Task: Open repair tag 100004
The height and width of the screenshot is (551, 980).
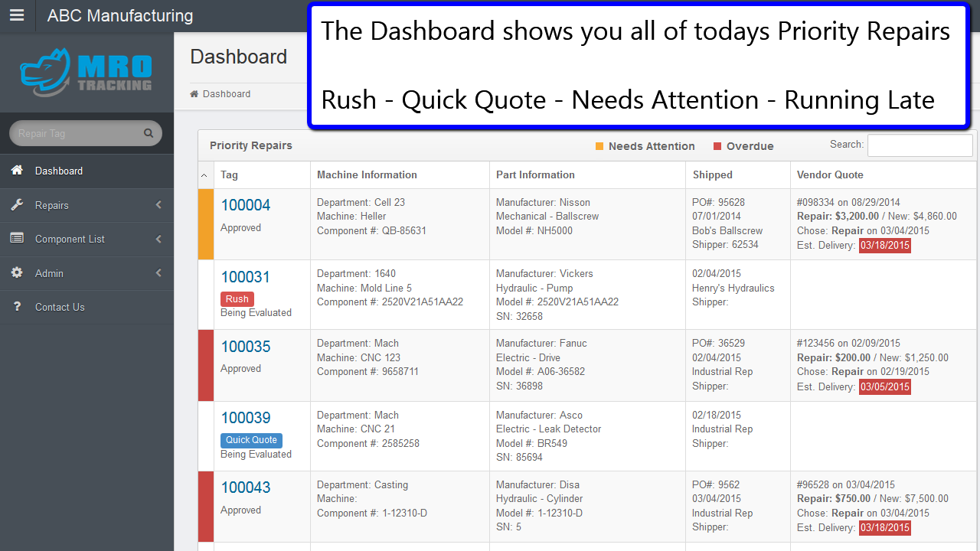Action: (246, 205)
